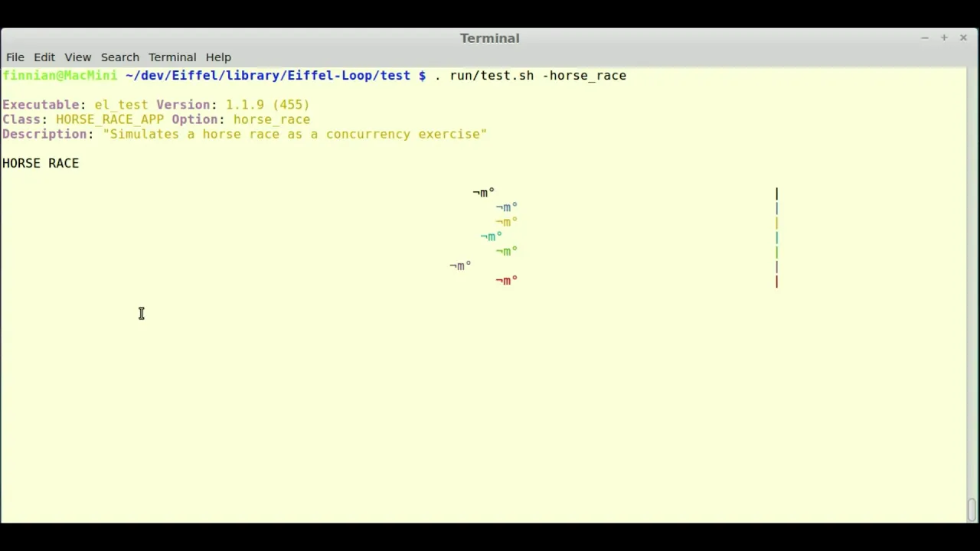Open the Edit menu

click(44, 57)
